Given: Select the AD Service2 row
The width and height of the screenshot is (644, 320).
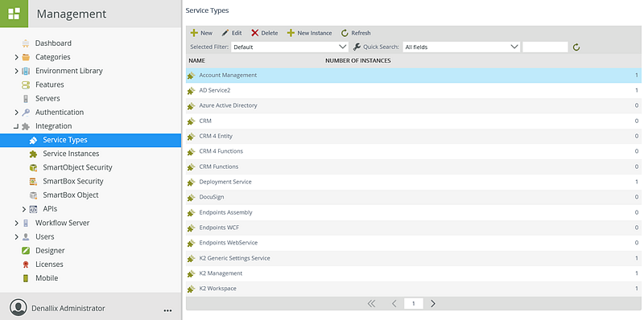Looking at the screenshot, I should click(x=414, y=91).
